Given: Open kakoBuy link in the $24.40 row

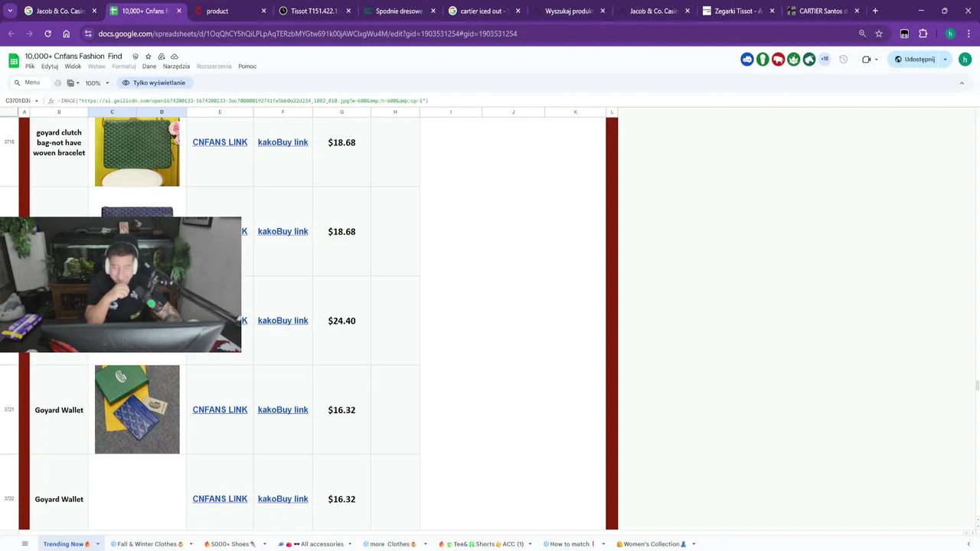Looking at the screenshot, I should click(283, 321).
